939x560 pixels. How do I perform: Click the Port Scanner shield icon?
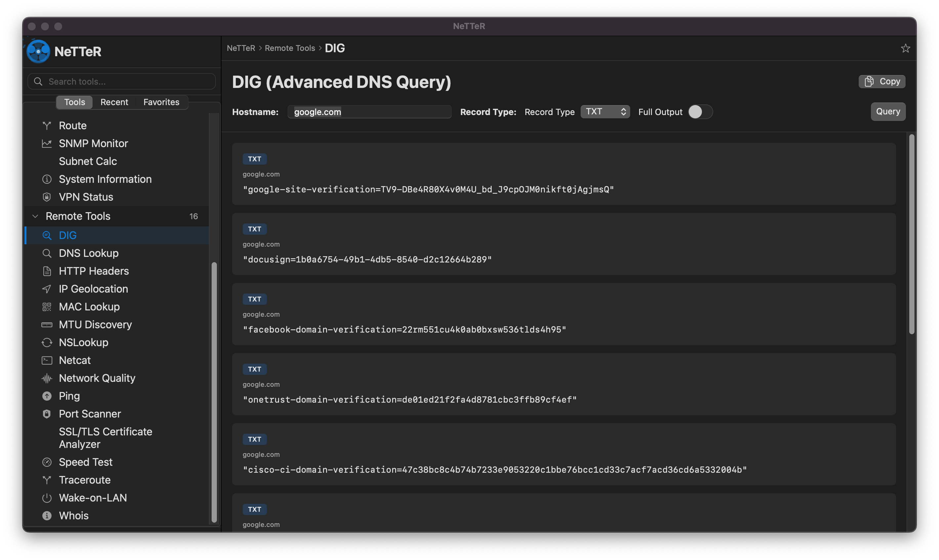(x=47, y=414)
